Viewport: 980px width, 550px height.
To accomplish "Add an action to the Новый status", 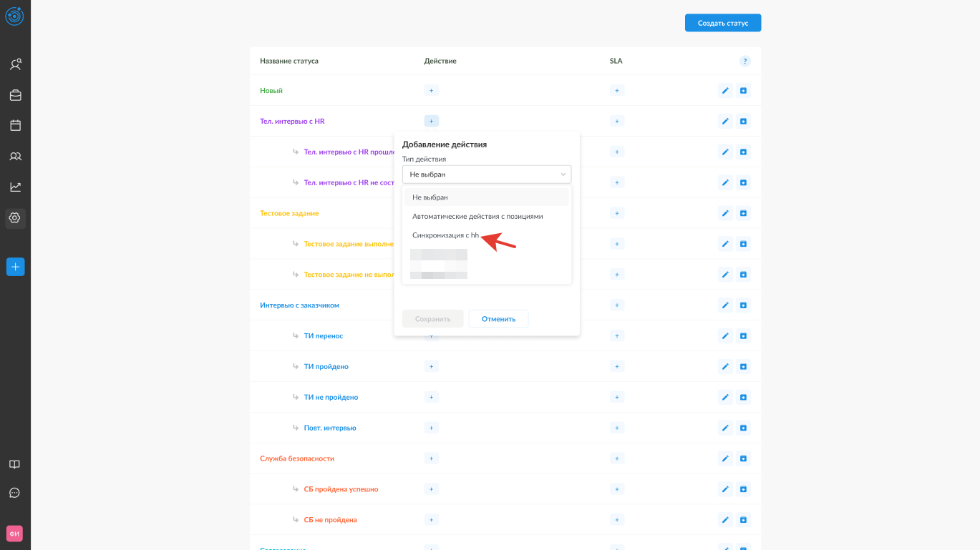I will click(431, 91).
